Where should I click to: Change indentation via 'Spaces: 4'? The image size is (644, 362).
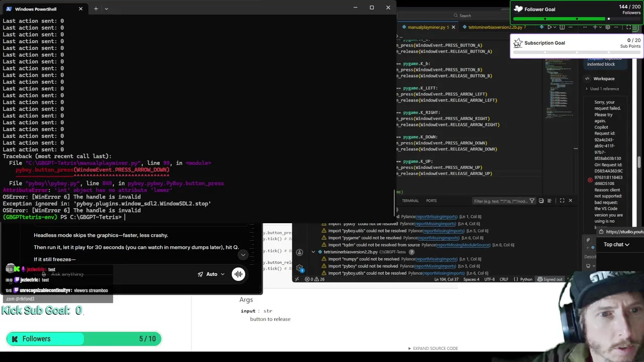pyautogui.click(x=471, y=279)
